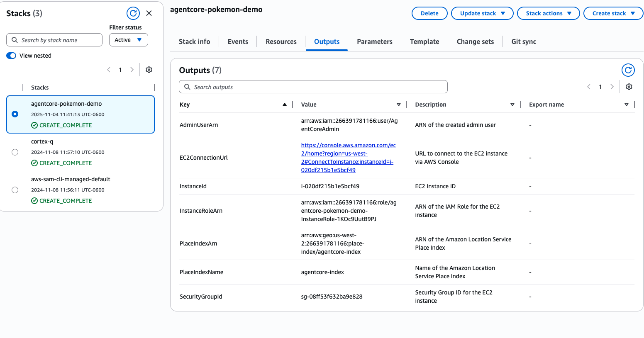Click the Search outputs field
This screenshot has width=644, height=338.
click(313, 87)
